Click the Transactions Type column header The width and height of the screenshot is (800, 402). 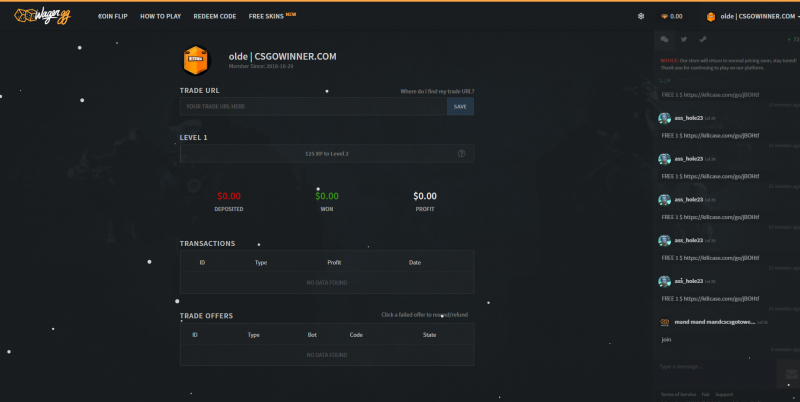[261, 262]
